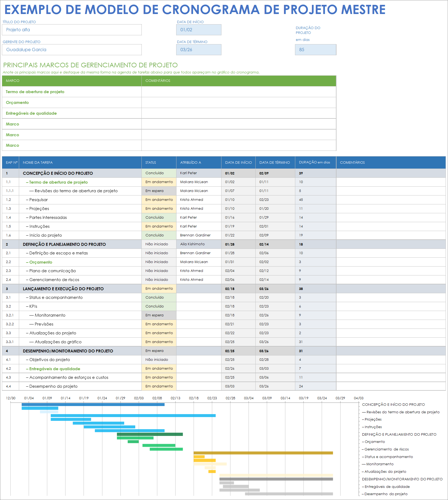
Task: Select the manager field 'Guadalupe Garcia'
Action: coord(72,50)
